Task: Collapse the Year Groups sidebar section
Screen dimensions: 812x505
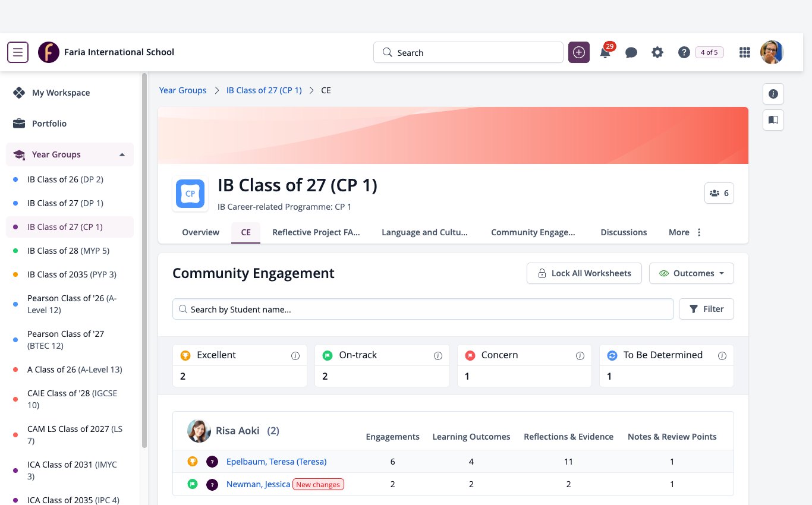Action: click(122, 154)
